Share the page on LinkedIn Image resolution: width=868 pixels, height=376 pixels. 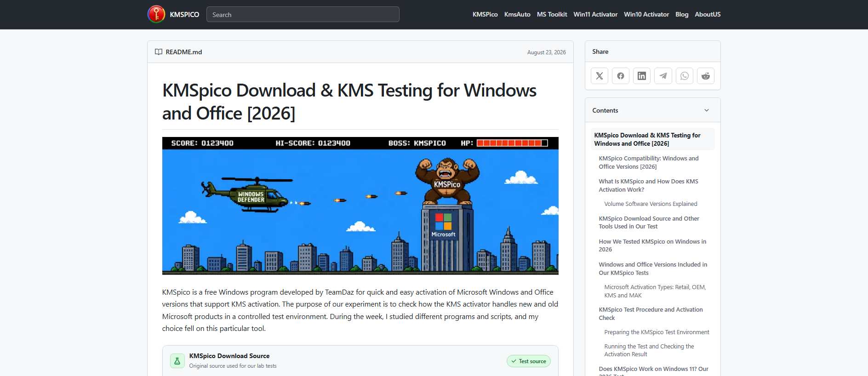click(x=642, y=76)
